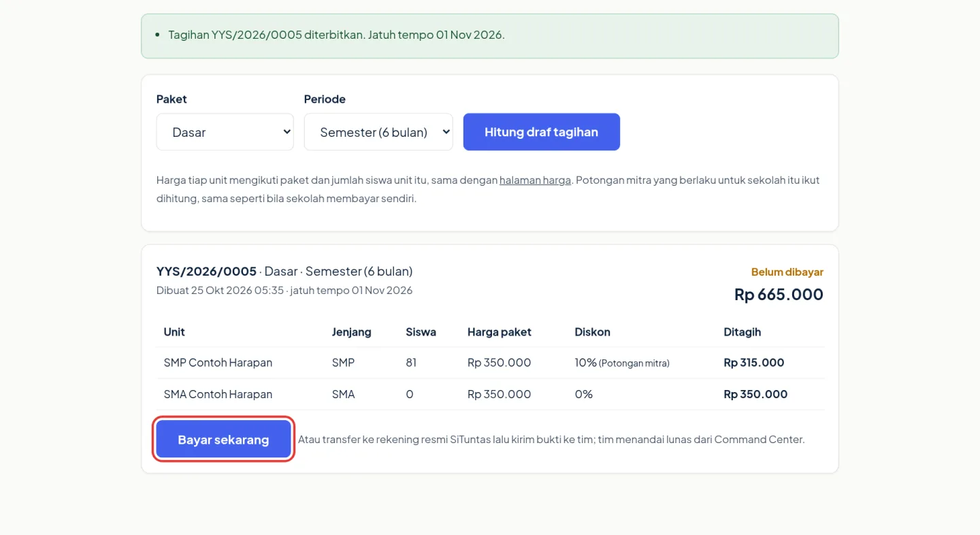Click the SMA Contoh Harapan unit cell

[218, 394]
